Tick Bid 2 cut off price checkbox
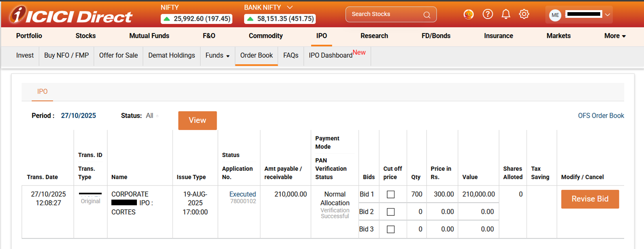 pyautogui.click(x=390, y=212)
